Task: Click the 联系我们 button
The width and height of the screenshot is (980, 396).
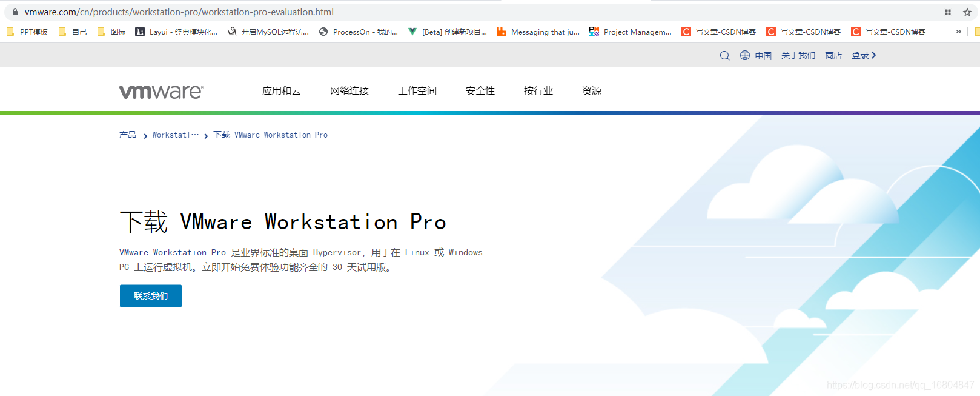Action: tap(151, 296)
